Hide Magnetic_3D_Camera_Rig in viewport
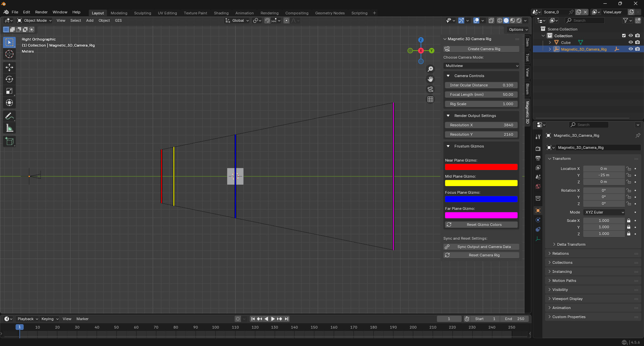 pyautogui.click(x=631, y=49)
